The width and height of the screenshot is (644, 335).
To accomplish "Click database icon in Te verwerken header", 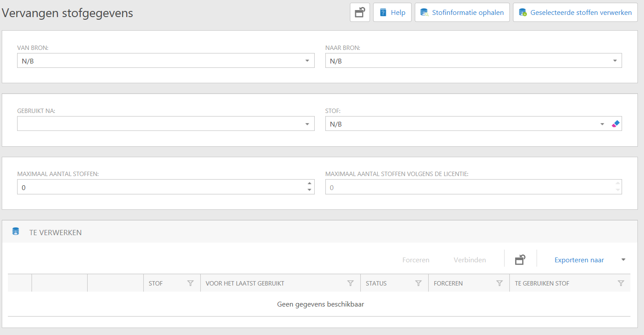I will (x=16, y=231).
